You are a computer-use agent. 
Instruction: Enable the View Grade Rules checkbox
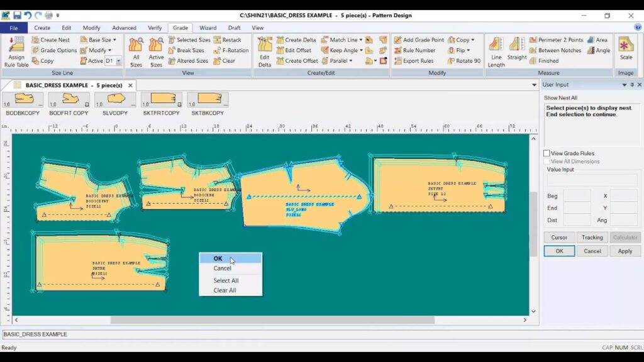point(547,153)
